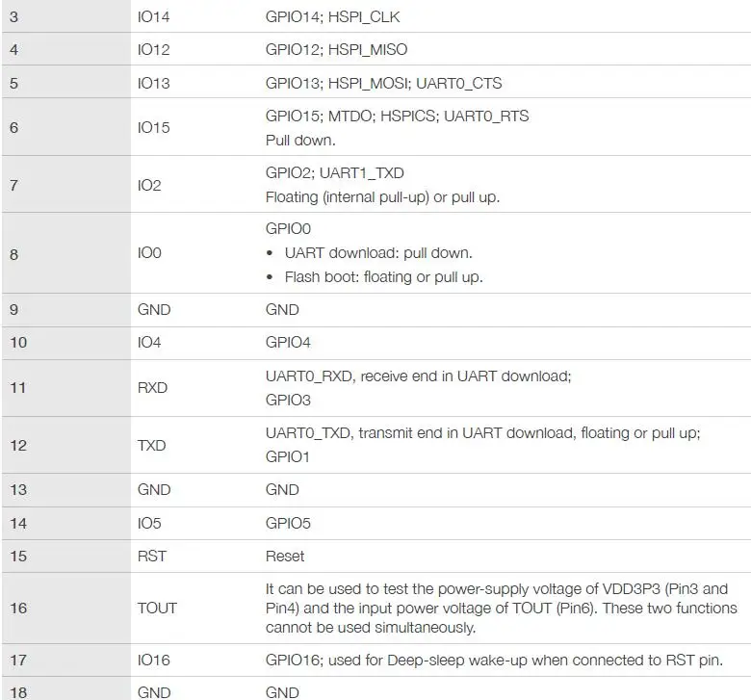Click the GND name in row 13

click(x=154, y=490)
